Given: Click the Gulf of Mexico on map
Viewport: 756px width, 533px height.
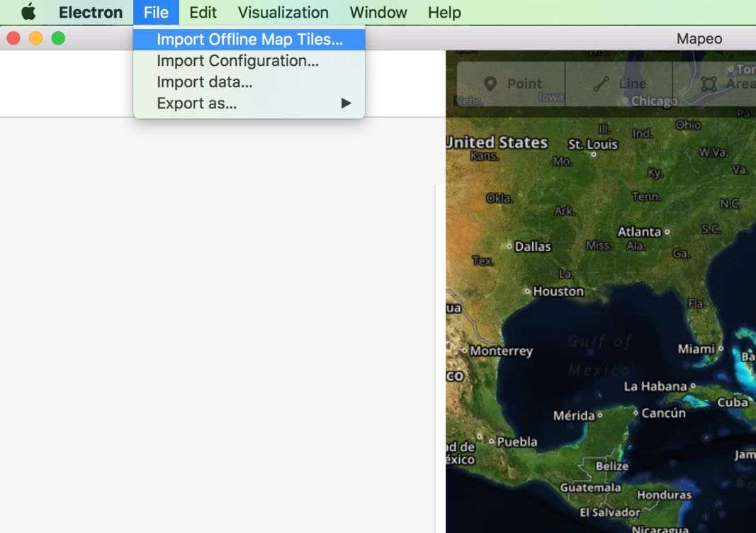Looking at the screenshot, I should coord(599,356).
